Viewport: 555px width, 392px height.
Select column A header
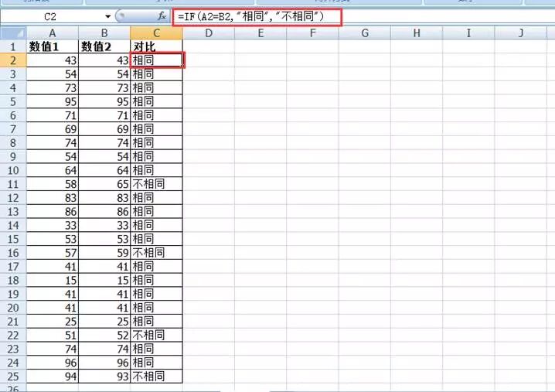pyautogui.click(x=53, y=33)
